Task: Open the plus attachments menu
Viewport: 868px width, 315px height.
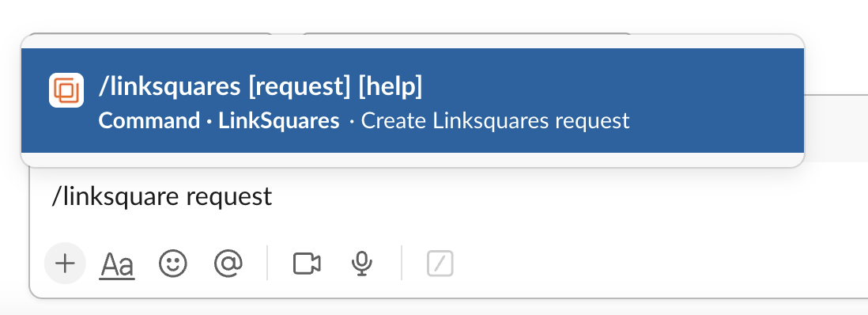Action: pyautogui.click(x=65, y=264)
